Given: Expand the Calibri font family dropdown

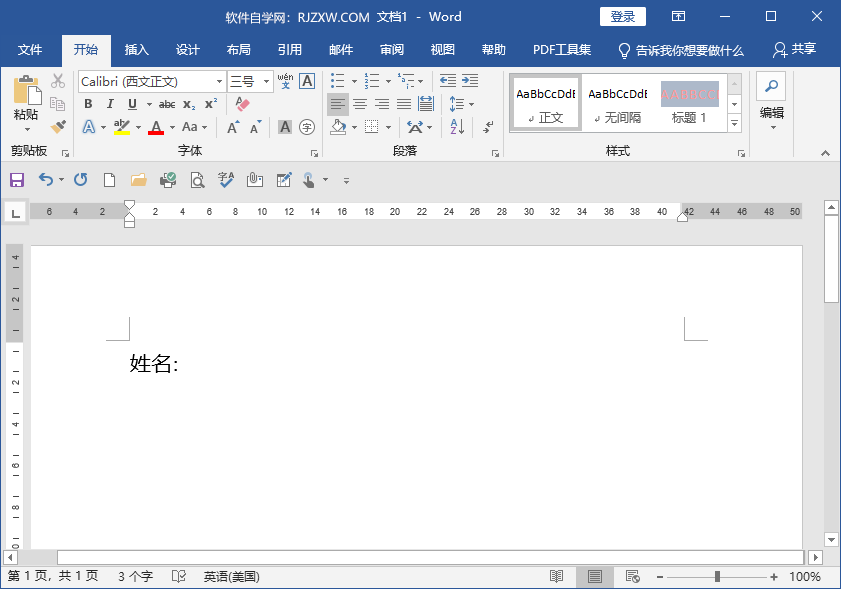Looking at the screenshot, I should point(219,81).
